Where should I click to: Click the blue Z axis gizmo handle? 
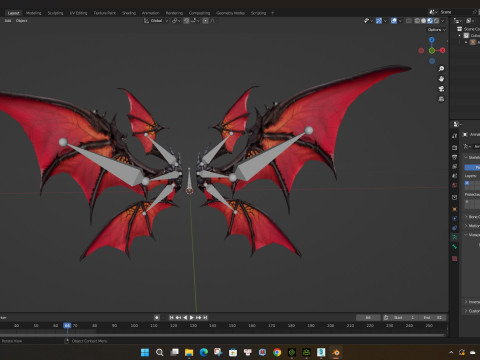tap(432, 40)
